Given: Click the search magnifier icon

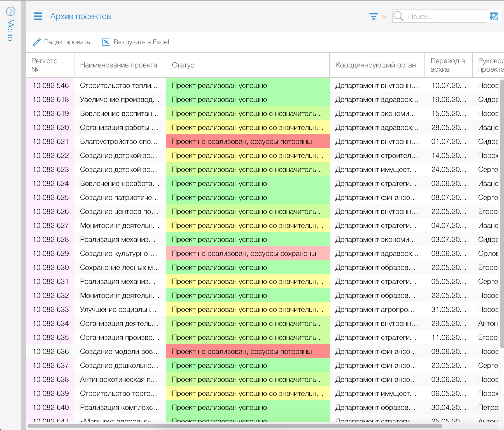Looking at the screenshot, I should (398, 17).
